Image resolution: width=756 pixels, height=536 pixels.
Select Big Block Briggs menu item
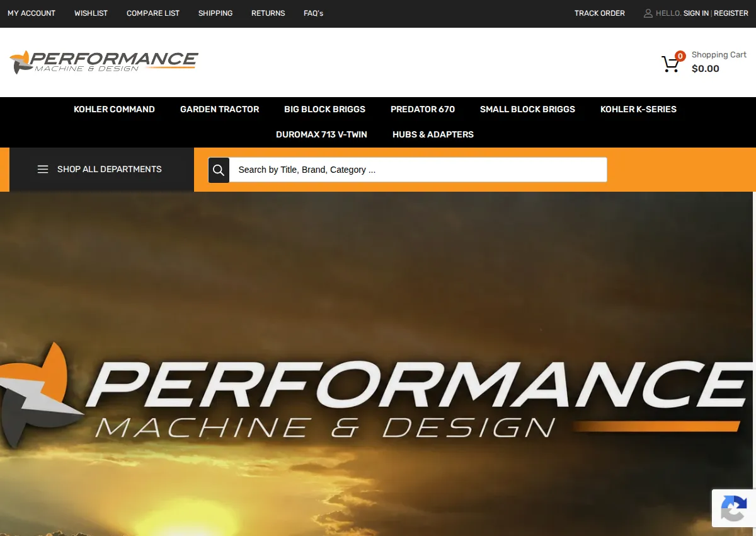pyautogui.click(x=324, y=109)
